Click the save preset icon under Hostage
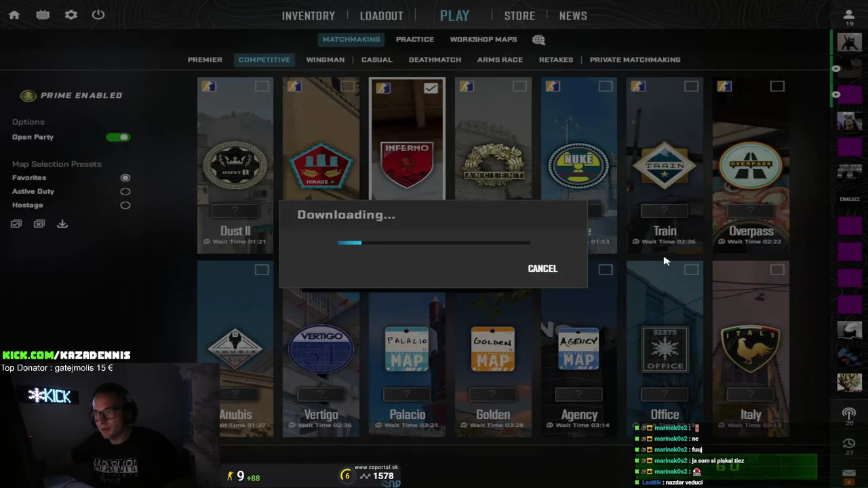 (x=16, y=224)
